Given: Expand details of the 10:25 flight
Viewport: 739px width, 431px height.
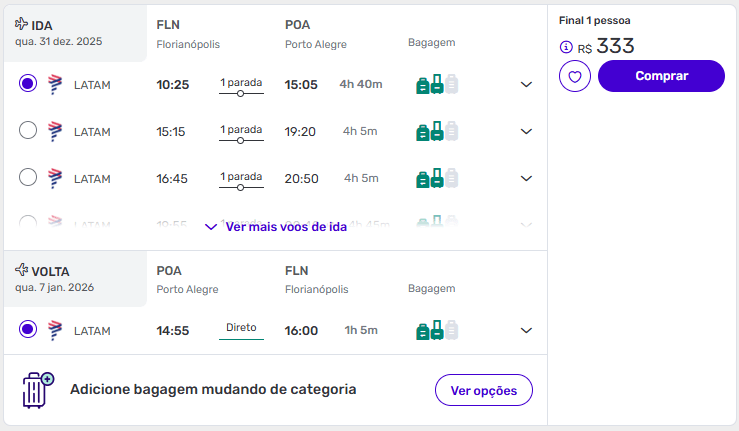Looking at the screenshot, I should tap(527, 85).
